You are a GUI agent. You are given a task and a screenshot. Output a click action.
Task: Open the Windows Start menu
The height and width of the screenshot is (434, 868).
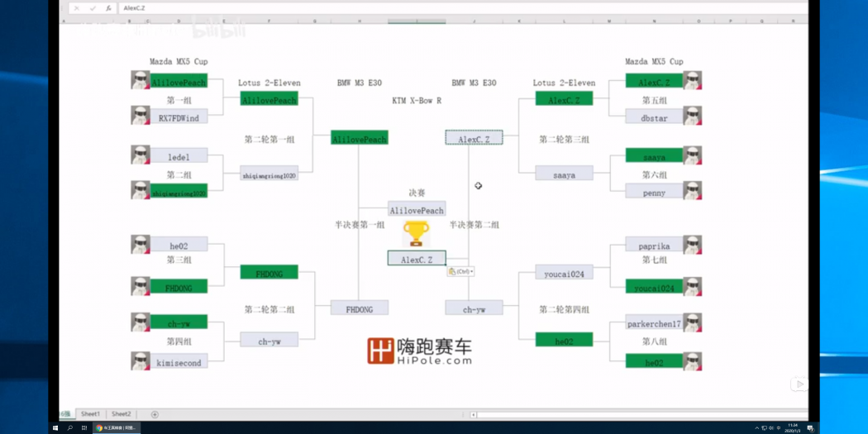[x=55, y=428]
